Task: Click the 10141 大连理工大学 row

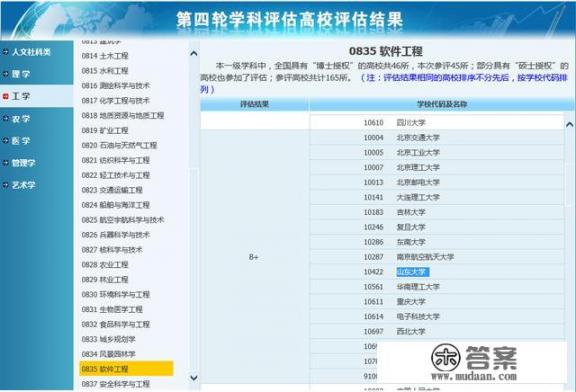Action: [x=436, y=197]
